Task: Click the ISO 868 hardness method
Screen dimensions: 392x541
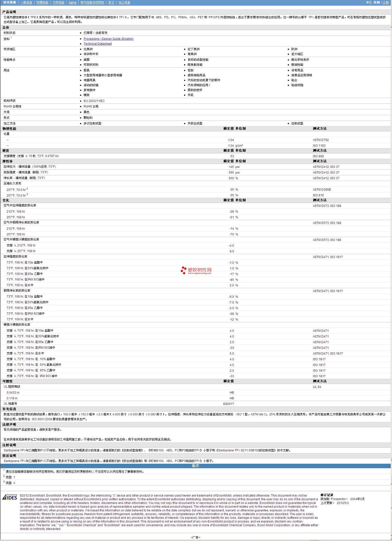Action: [x=318, y=156]
